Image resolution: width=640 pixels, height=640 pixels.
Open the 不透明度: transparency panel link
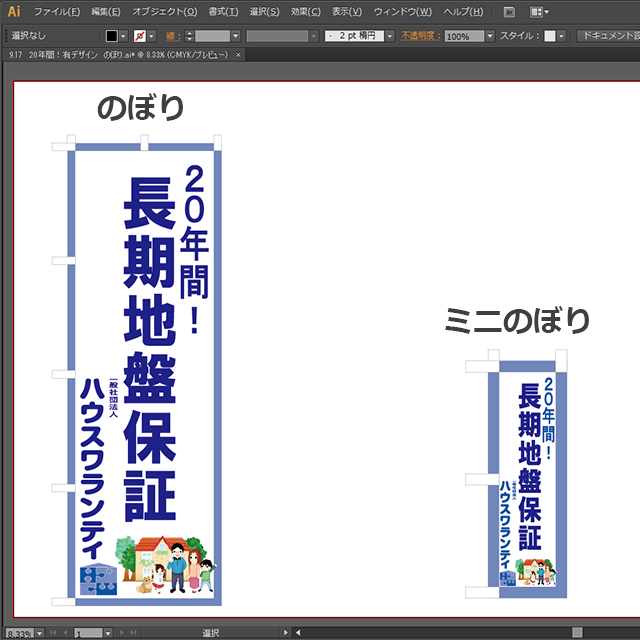pos(421,36)
